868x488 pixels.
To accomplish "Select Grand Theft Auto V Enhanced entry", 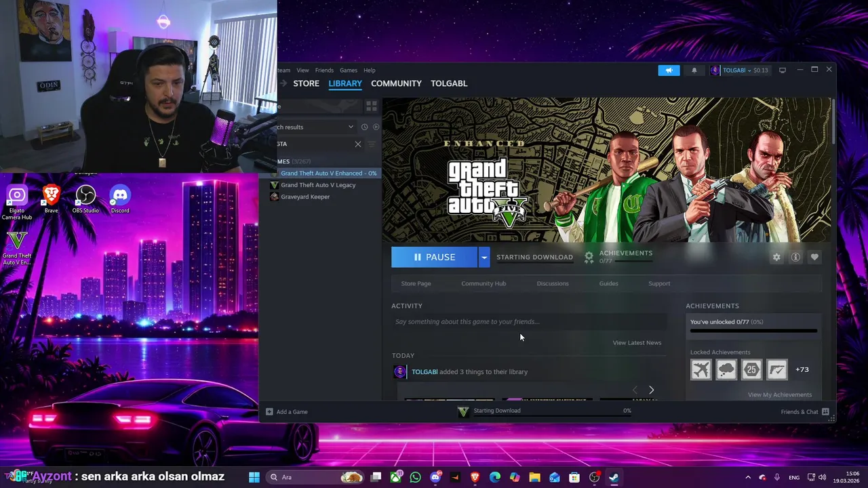I will tap(328, 173).
